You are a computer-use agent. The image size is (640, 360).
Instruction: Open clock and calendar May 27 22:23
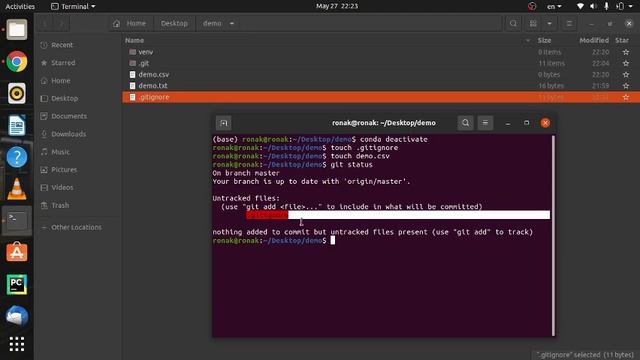337,6
